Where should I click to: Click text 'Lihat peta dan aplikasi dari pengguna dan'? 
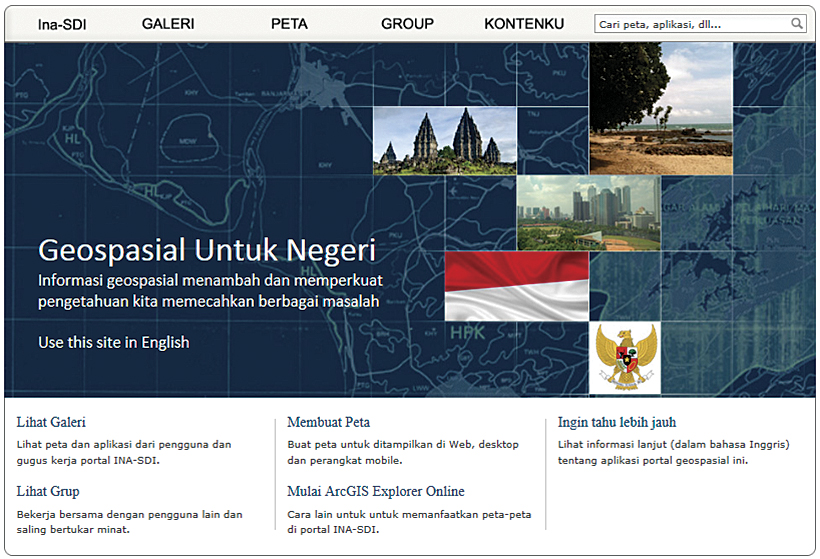(124, 444)
